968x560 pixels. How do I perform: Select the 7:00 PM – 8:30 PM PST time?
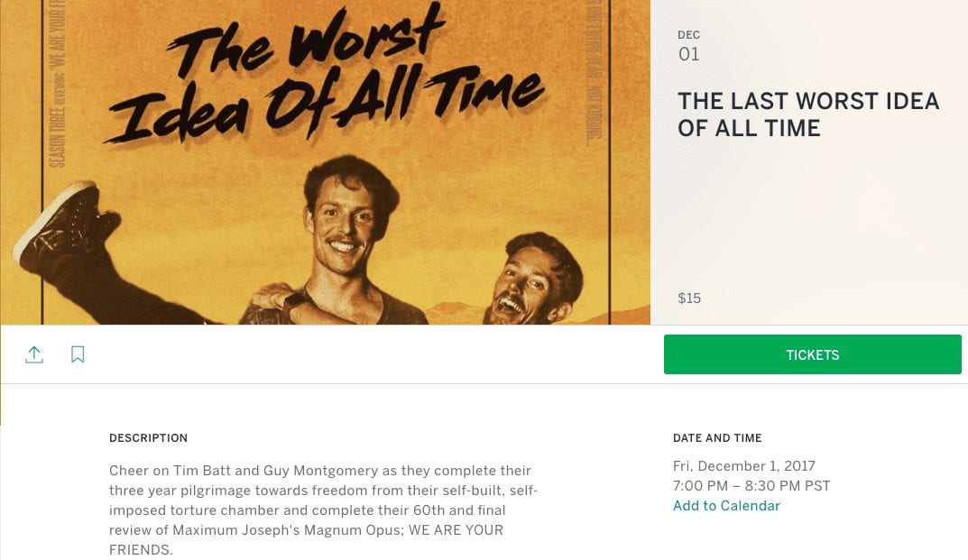pyautogui.click(x=752, y=486)
